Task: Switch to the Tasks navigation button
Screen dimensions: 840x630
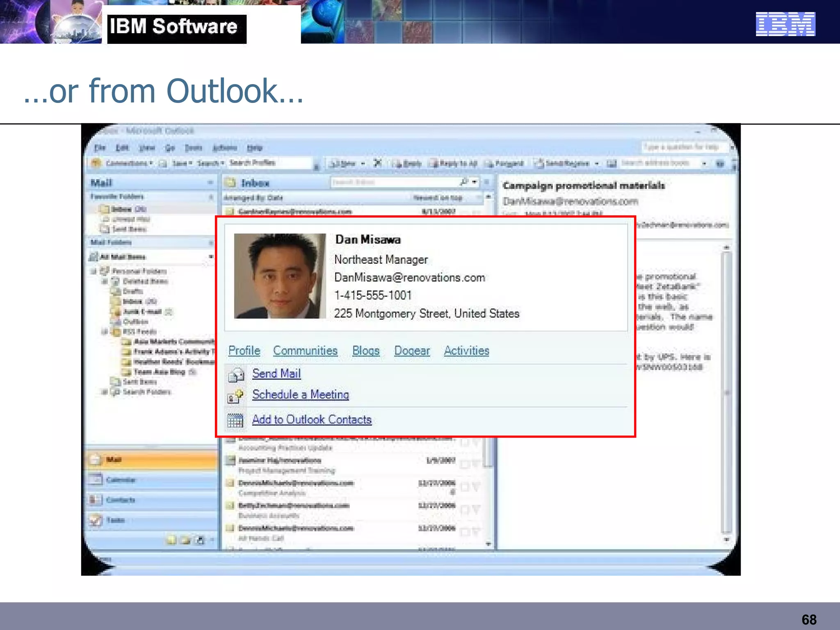Action: pyautogui.click(x=152, y=520)
